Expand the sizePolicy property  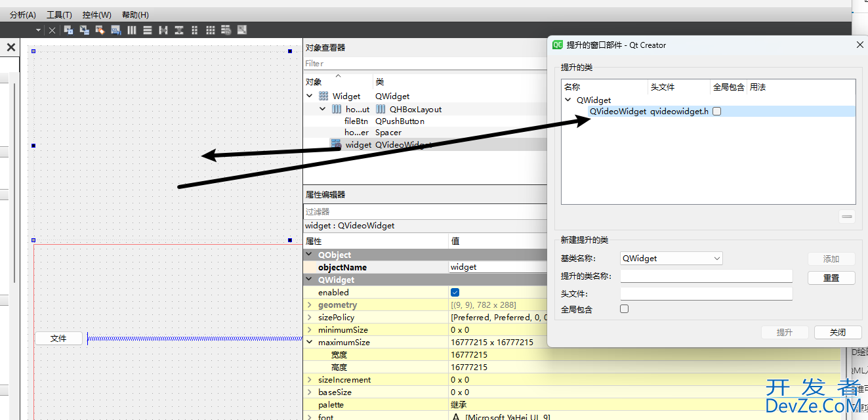pyautogui.click(x=310, y=318)
